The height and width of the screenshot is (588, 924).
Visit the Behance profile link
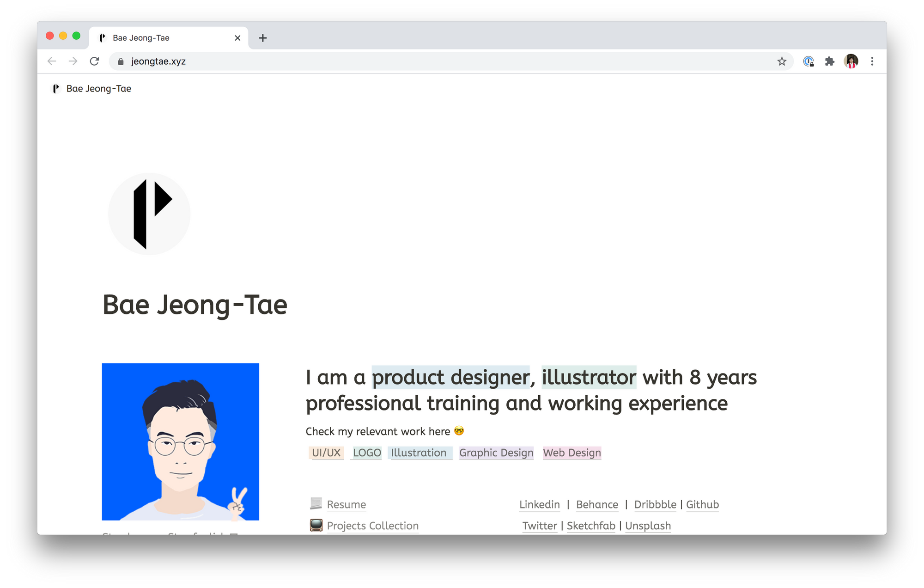pos(597,504)
